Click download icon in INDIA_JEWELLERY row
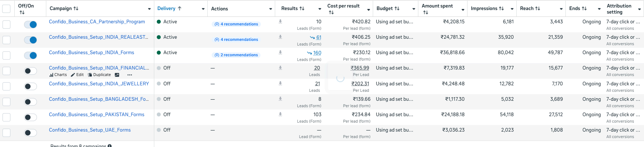This screenshot has width=644, height=147. point(280,83)
